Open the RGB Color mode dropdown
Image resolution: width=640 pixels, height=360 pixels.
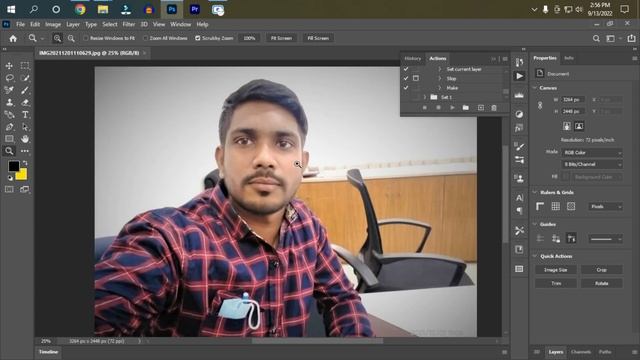click(592, 153)
